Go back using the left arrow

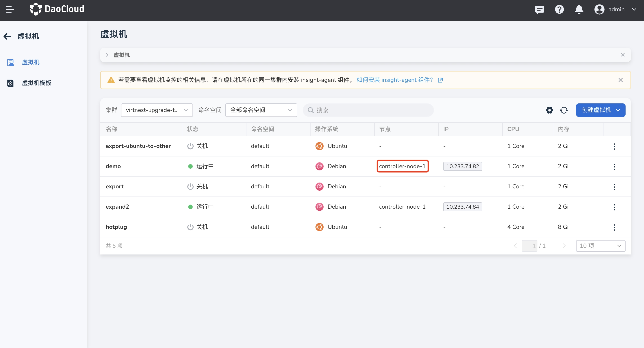coord(7,36)
